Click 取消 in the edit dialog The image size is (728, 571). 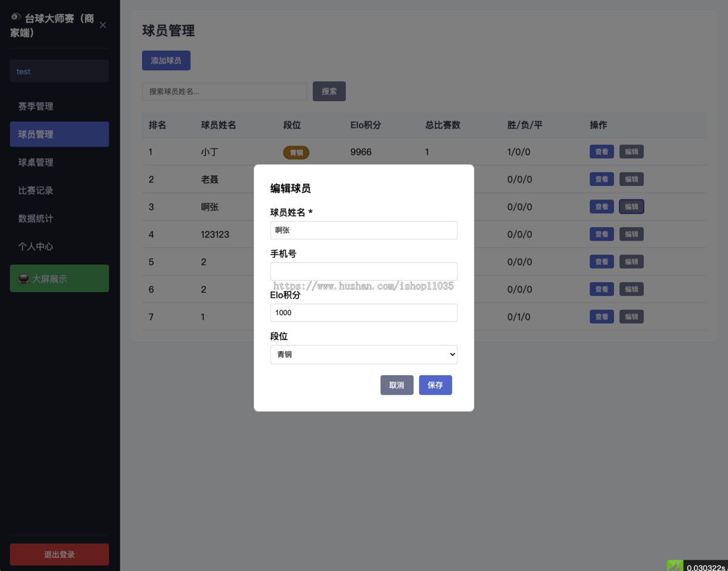[x=397, y=385]
